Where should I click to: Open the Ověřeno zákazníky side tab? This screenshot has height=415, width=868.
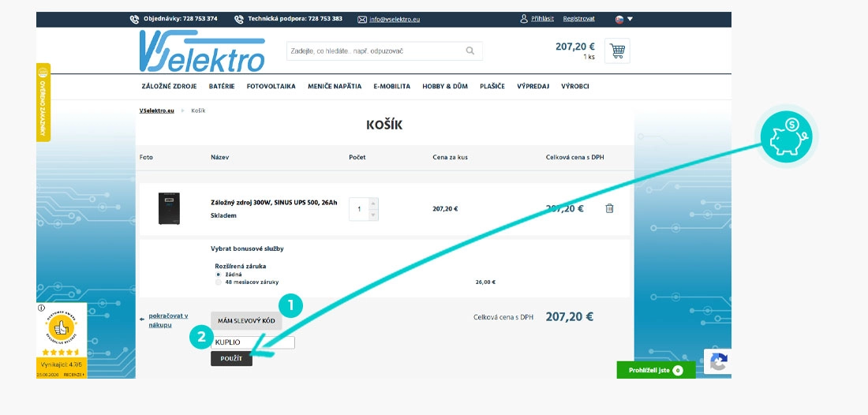[x=43, y=103]
